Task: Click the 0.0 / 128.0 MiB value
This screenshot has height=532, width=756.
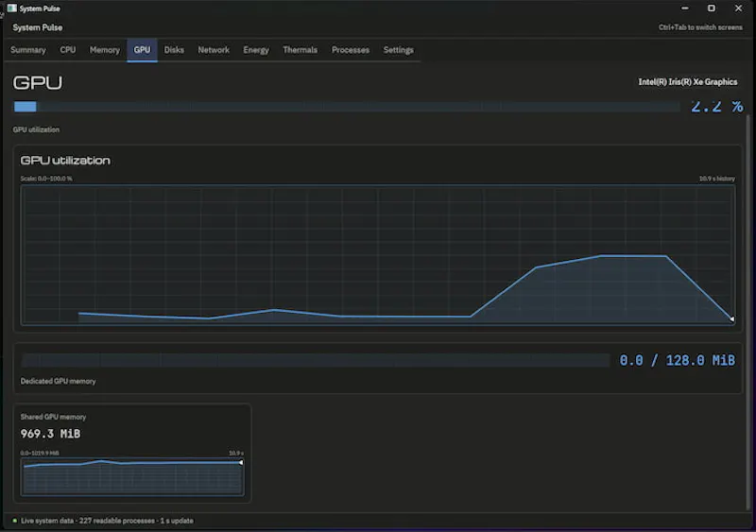Action: [677, 360]
